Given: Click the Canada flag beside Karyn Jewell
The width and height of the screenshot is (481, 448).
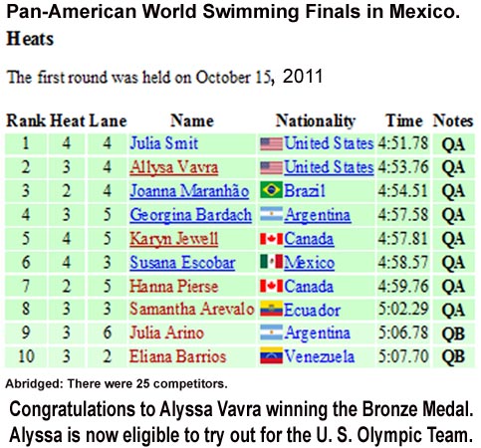Looking at the screenshot, I should [x=271, y=238].
